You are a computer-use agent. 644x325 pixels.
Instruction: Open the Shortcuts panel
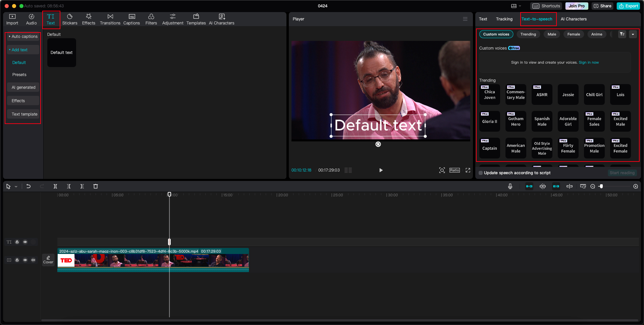(546, 6)
